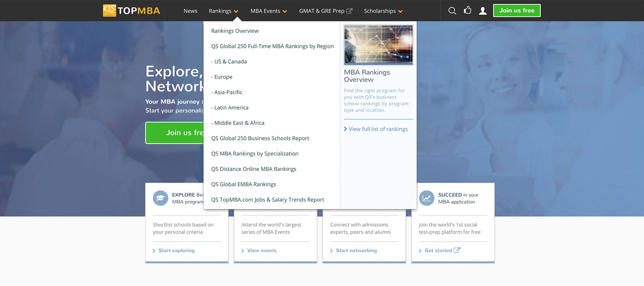Click the graduation cap Explore icon
644x286 pixels.
(160, 198)
